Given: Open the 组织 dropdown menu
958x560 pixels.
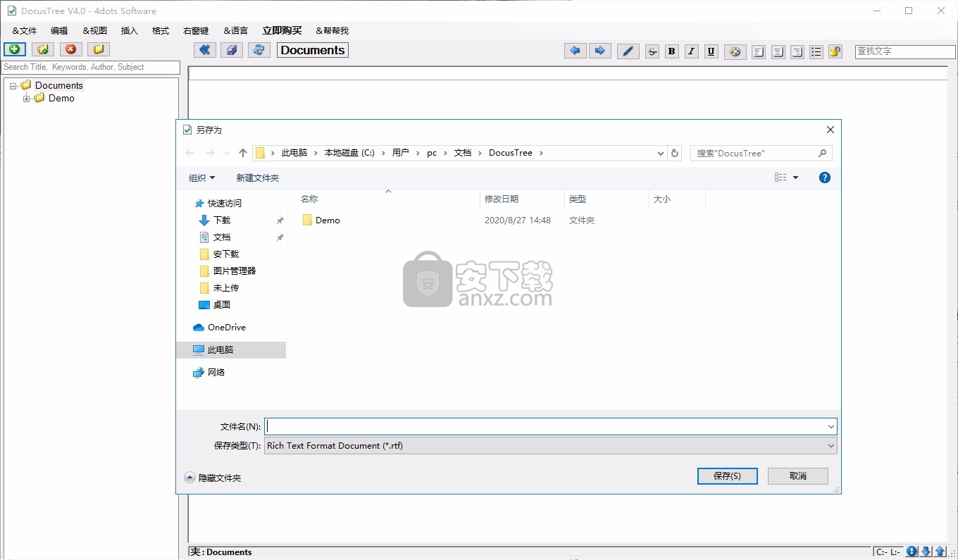Looking at the screenshot, I should [201, 178].
